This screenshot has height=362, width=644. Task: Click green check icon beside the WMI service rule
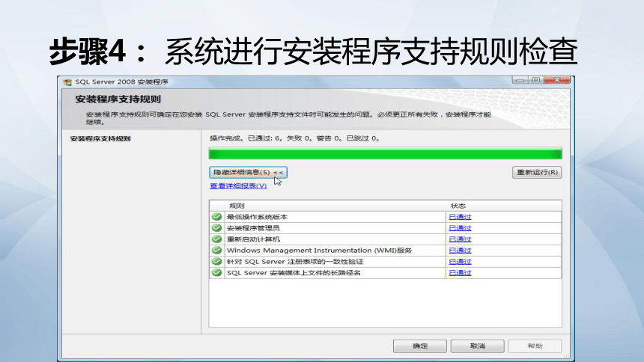[x=217, y=250]
